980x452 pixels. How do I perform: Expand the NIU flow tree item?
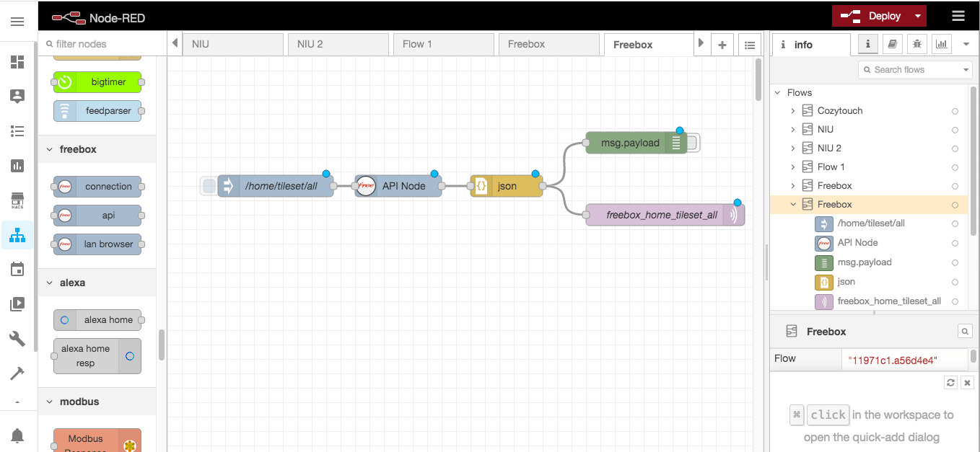(792, 130)
